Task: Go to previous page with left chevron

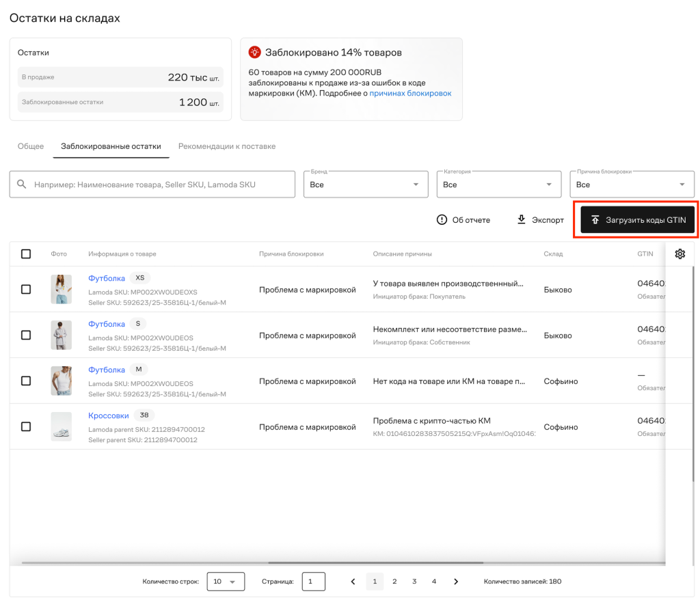Action: [x=353, y=582]
